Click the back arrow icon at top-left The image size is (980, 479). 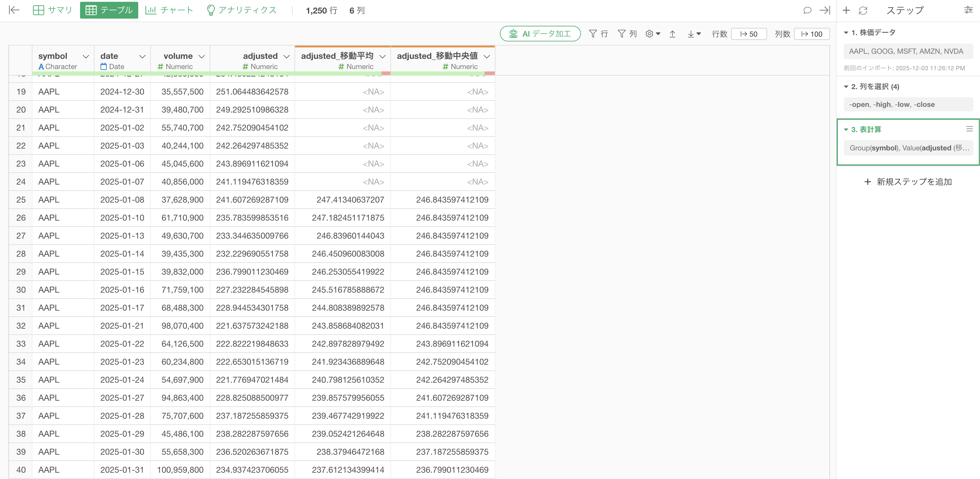click(14, 10)
